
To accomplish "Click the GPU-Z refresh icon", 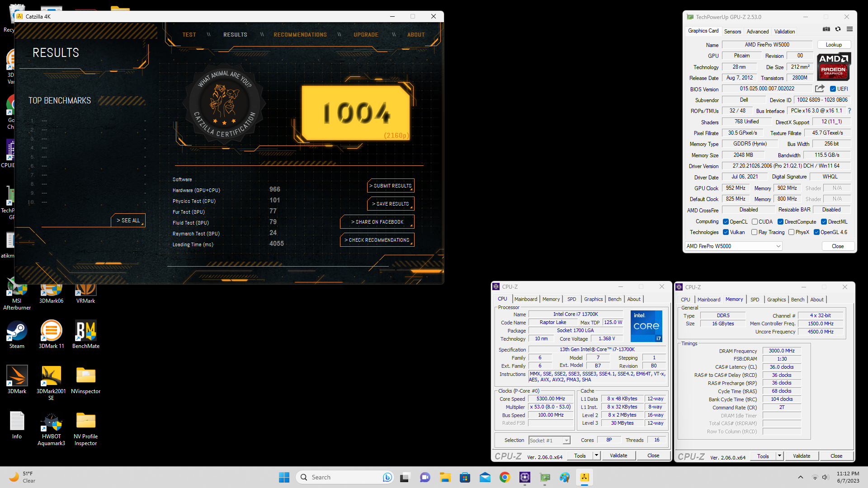I will coord(838,29).
